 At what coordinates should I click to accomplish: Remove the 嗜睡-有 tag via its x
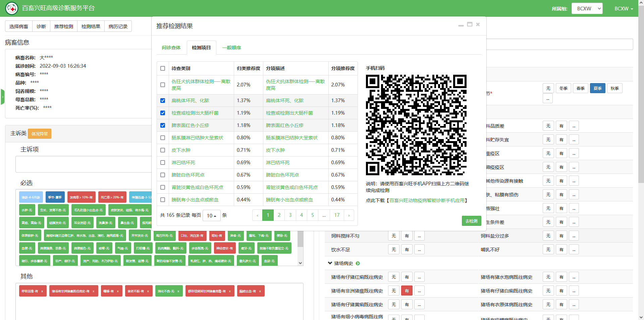[118, 291]
